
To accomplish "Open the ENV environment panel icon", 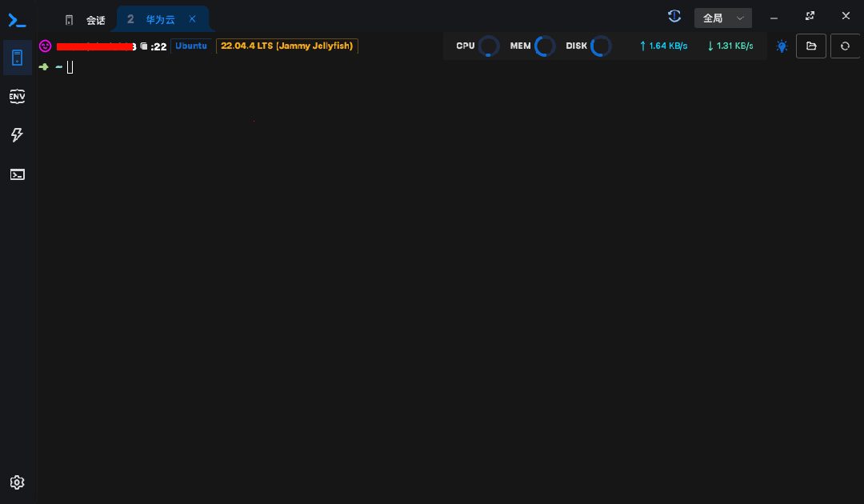I will (x=17, y=96).
